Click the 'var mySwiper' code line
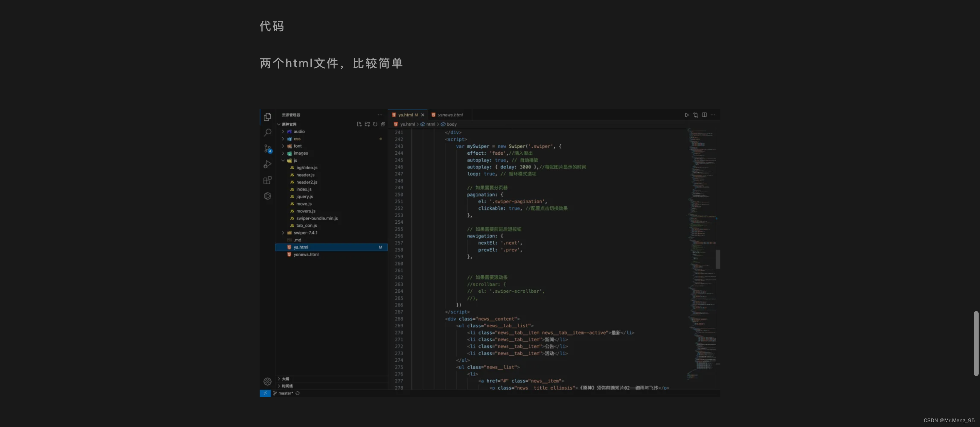The height and width of the screenshot is (427, 980). point(509,147)
